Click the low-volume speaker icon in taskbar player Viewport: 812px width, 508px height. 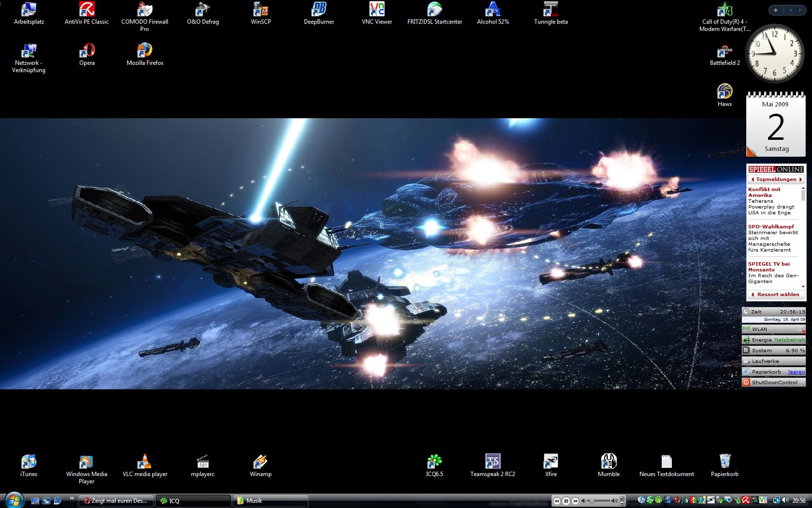[583, 501]
